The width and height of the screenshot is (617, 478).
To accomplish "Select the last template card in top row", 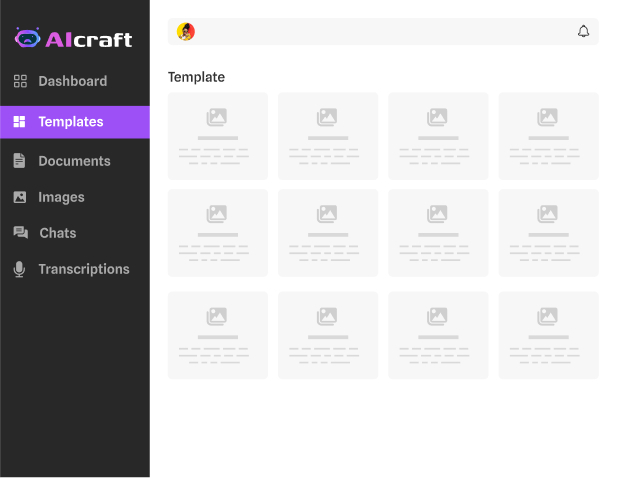I will coord(548,136).
